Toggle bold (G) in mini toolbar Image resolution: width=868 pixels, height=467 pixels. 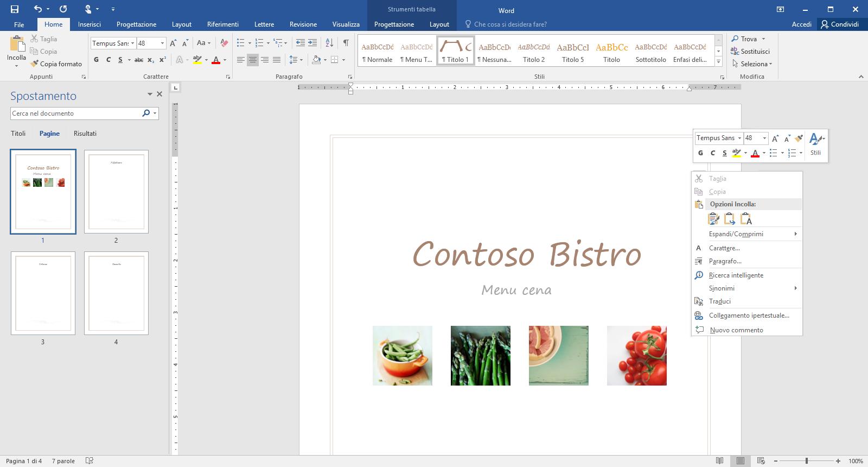700,153
